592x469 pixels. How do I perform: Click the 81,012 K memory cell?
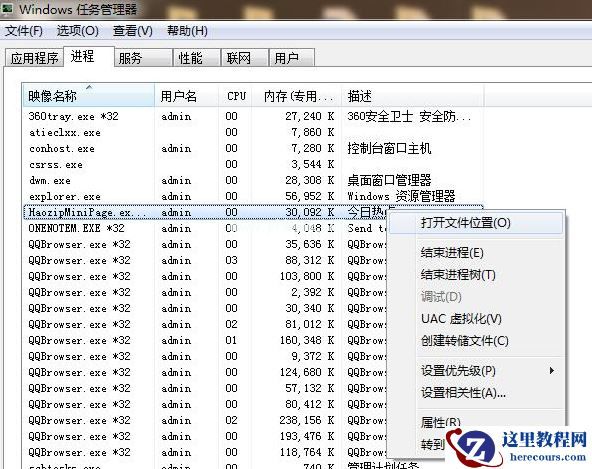(310, 324)
